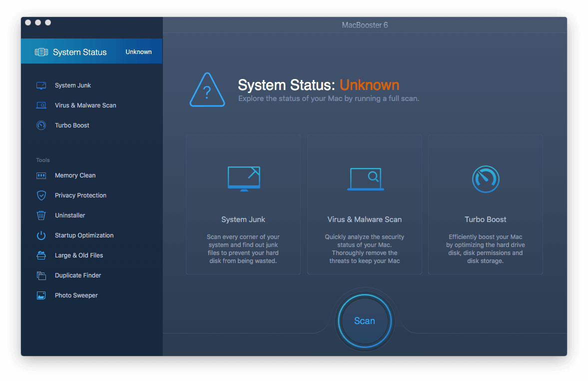Click the Turbo Boost gauge icon in sidebar

[x=41, y=125]
